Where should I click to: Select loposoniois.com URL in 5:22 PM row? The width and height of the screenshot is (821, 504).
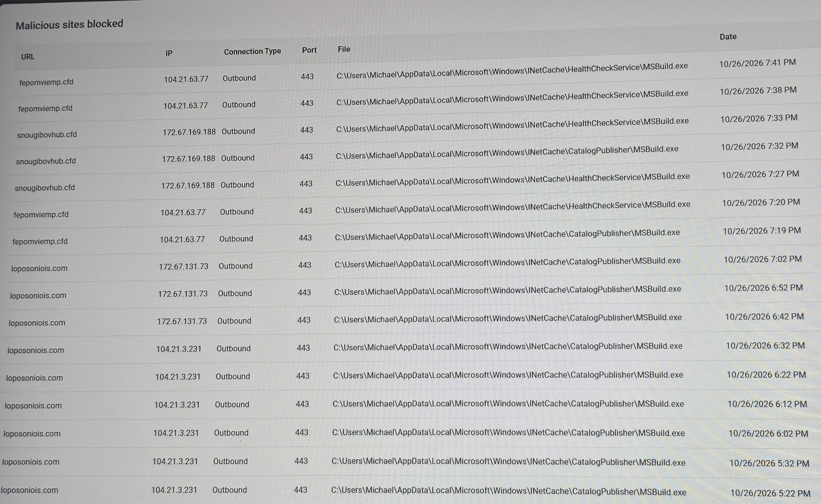(29, 490)
